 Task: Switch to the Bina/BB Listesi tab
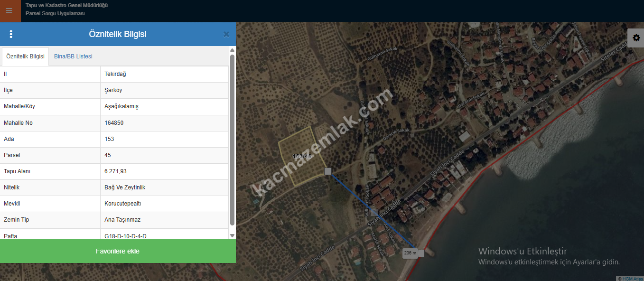pyautogui.click(x=73, y=56)
